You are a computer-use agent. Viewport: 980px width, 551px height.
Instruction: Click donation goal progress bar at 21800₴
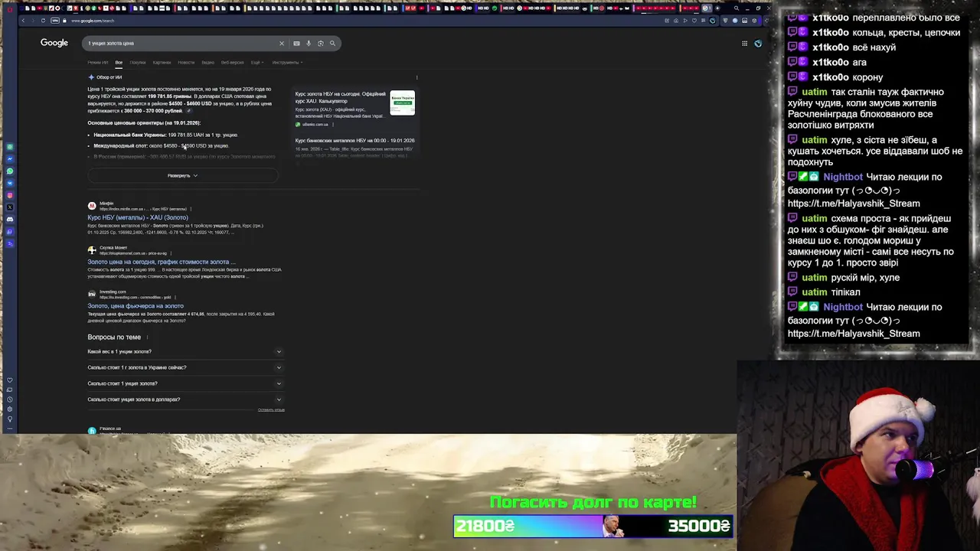tap(593, 526)
